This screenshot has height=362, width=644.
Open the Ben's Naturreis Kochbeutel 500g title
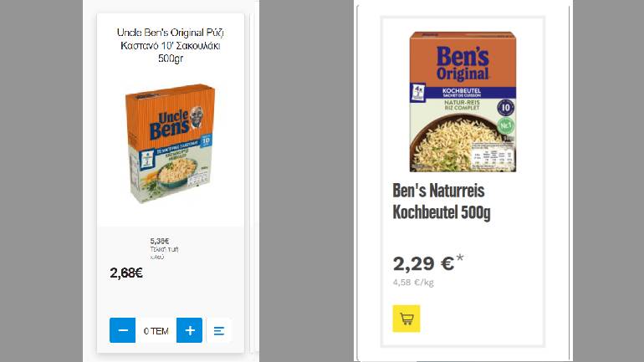point(442,201)
